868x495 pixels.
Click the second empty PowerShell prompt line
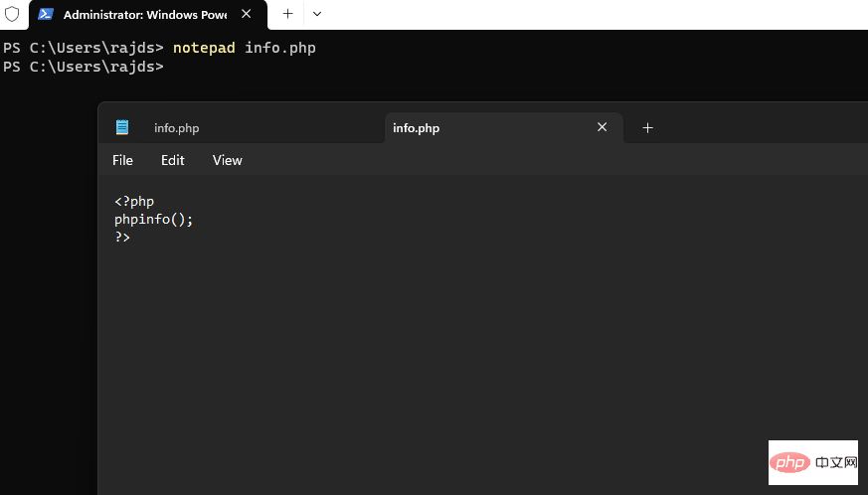click(83, 67)
